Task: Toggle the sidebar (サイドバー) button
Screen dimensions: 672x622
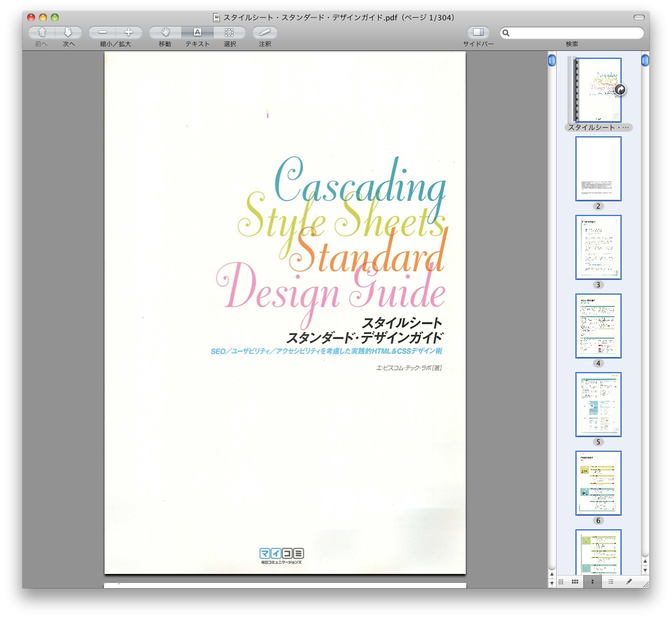Action: click(x=478, y=33)
